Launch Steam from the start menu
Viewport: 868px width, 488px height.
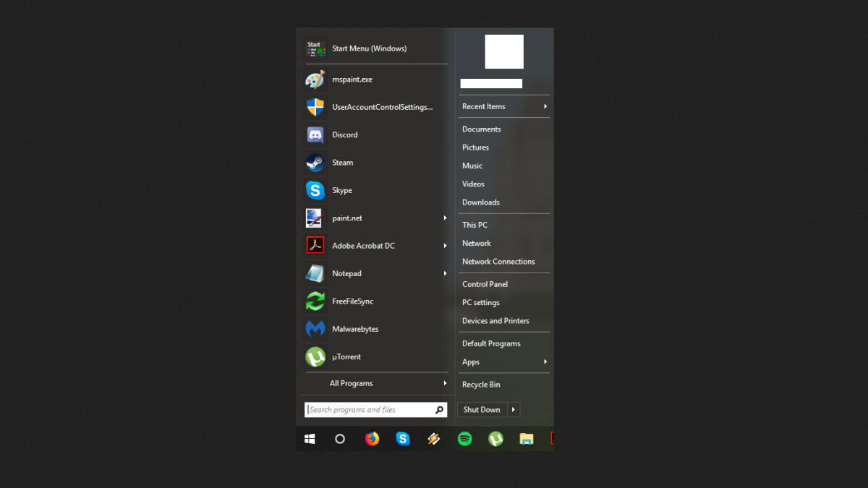tap(376, 163)
